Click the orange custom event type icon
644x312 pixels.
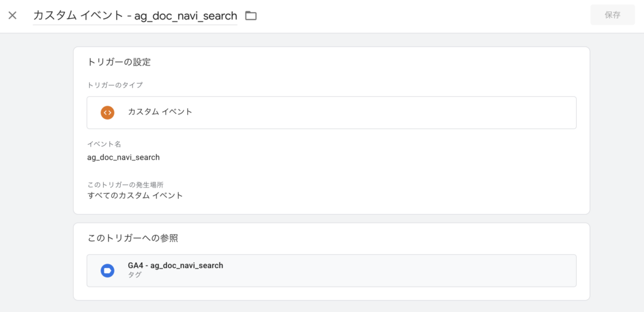coord(108,113)
